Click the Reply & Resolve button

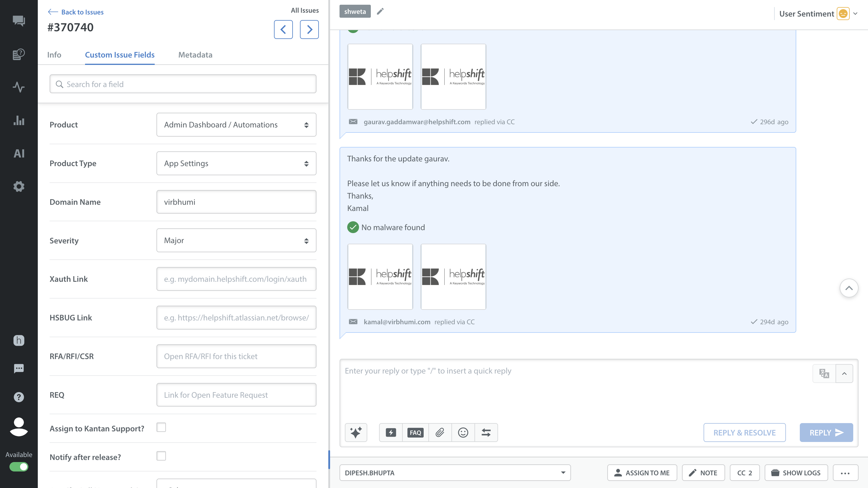point(744,433)
